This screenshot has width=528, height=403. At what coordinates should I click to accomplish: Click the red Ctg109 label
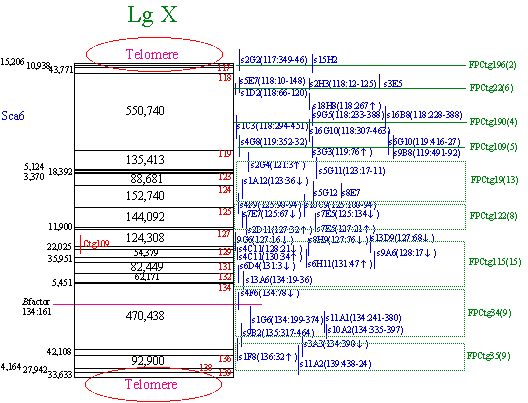coord(96,243)
